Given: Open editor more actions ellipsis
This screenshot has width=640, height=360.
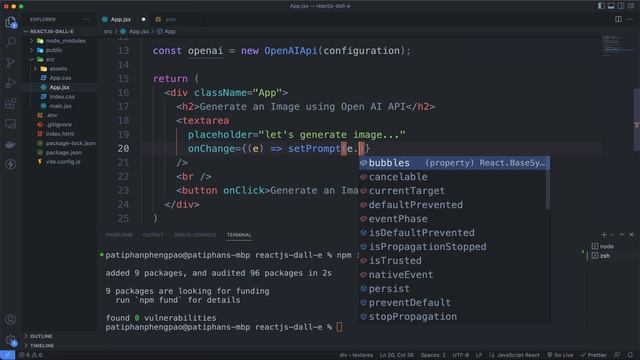Looking at the screenshot, I should coord(631,19).
